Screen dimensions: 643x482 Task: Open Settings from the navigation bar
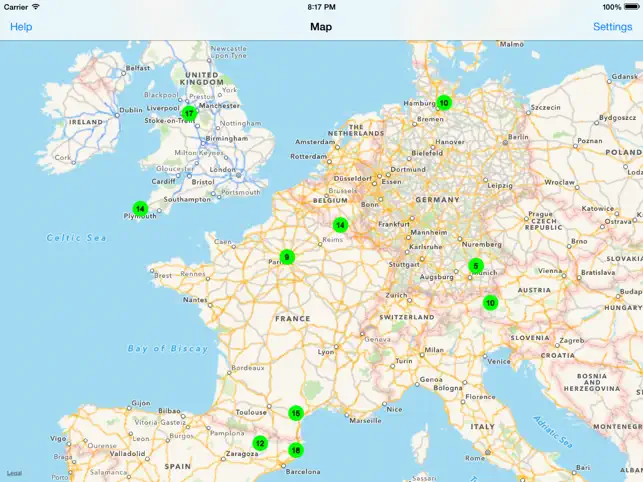612,27
